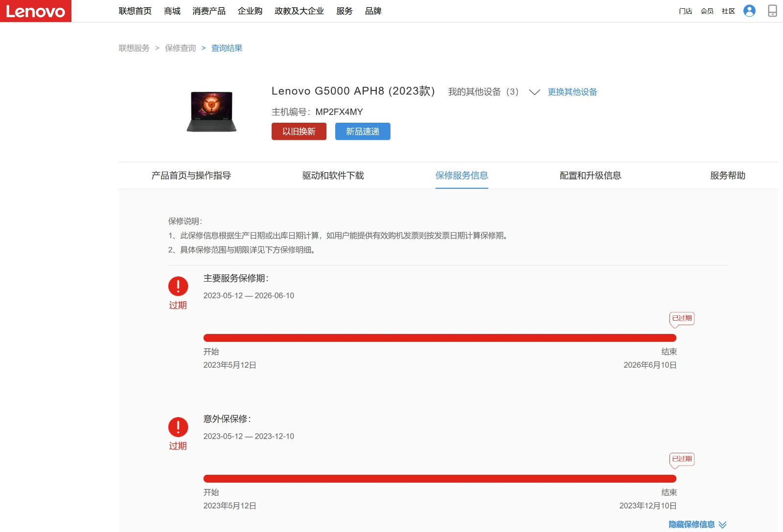
Task: Switch to 服务帮助 tab
Action: (x=728, y=176)
